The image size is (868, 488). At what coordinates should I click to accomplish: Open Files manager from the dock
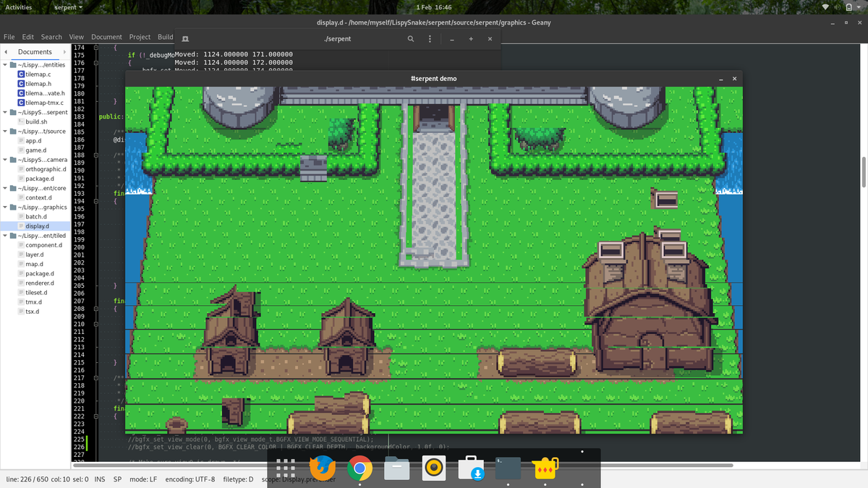pyautogui.click(x=397, y=469)
